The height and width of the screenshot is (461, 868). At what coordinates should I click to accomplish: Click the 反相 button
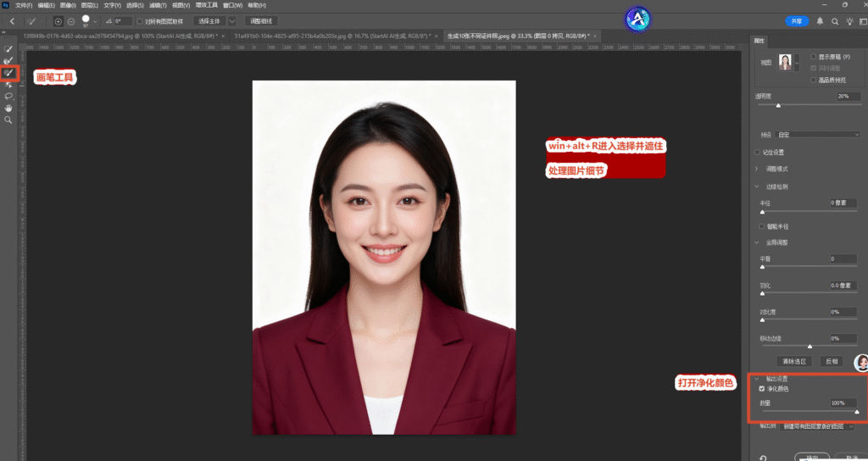tap(832, 361)
